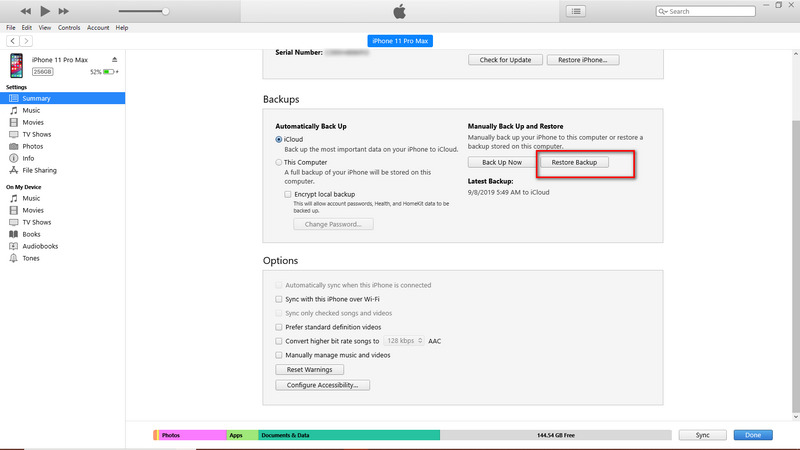
Task: Select This Computer backup radio option
Action: pos(279,162)
